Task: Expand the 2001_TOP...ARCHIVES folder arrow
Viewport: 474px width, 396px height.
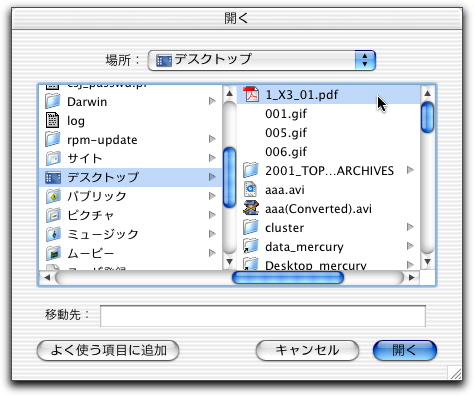Action: point(410,170)
